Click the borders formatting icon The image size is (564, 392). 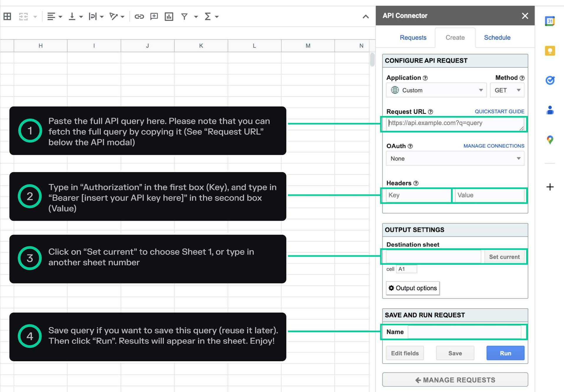(7, 16)
